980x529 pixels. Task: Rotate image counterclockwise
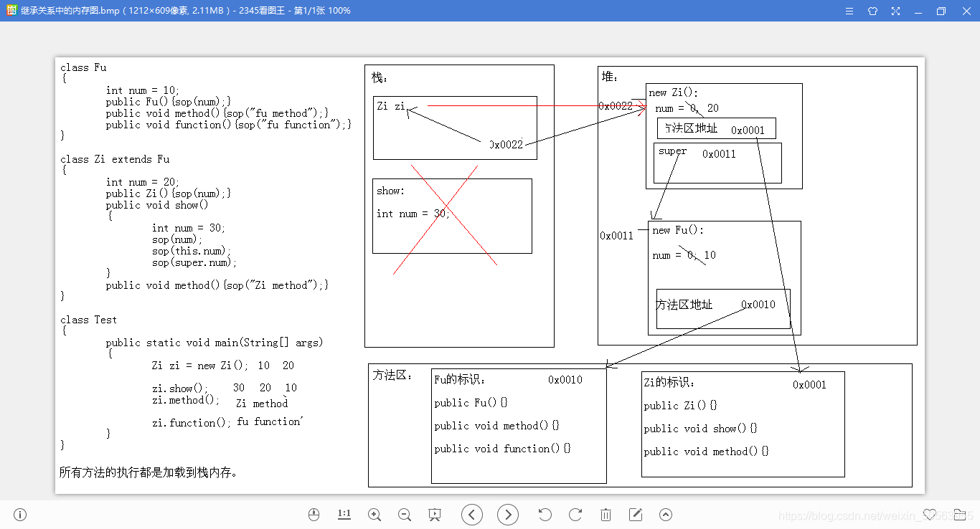pyautogui.click(x=545, y=515)
